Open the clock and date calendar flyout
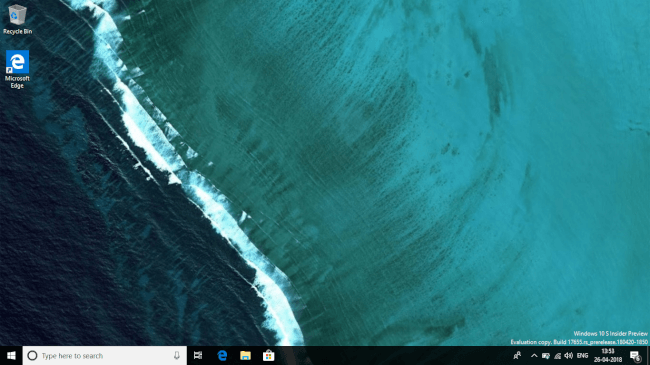This screenshot has width=650, height=365. tap(608, 355)
